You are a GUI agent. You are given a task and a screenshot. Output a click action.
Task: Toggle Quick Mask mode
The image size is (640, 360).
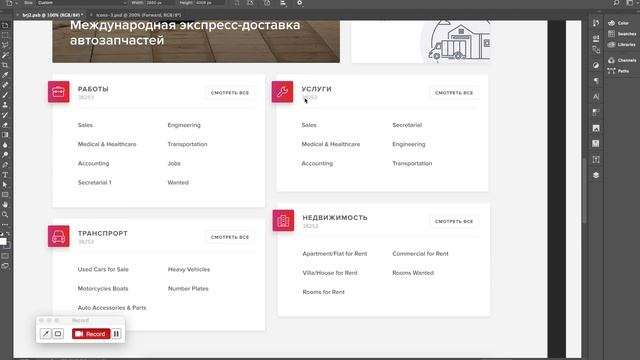(x=5, y=256)
